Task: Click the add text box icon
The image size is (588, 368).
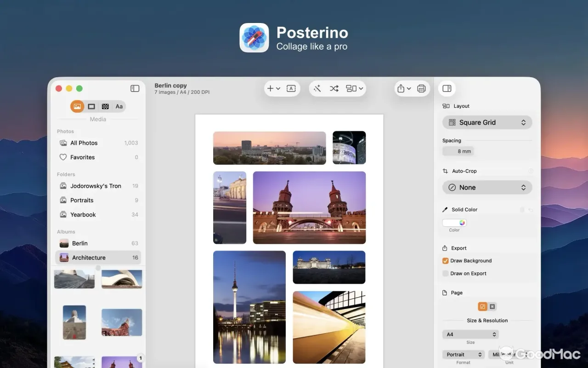Action: pyautogui.click(x=291, y=88)
